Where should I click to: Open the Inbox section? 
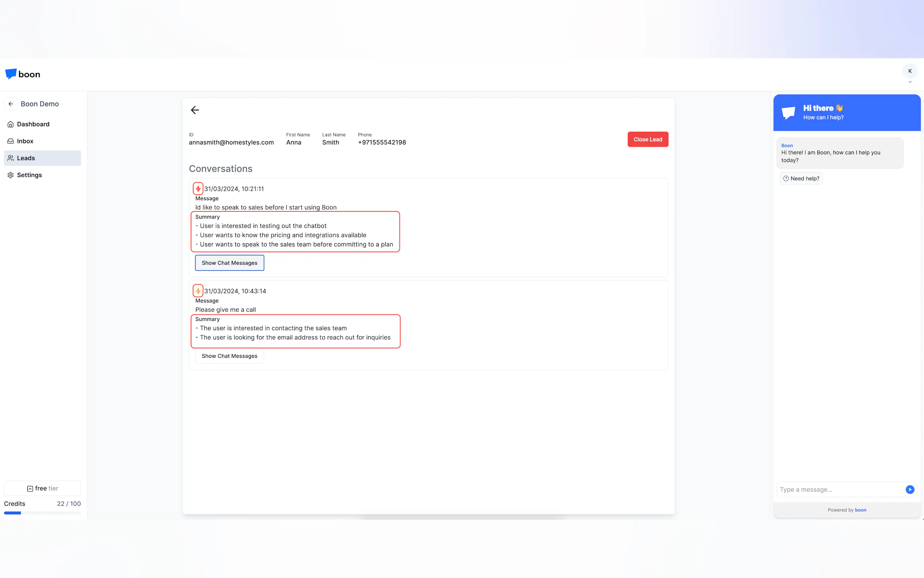point(25,141)
